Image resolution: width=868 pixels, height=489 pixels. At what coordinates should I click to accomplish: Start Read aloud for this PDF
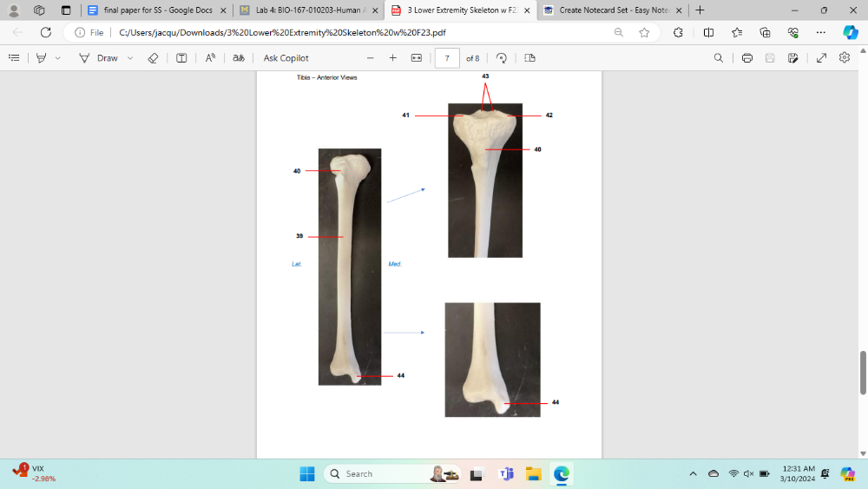click(x=210, y=58)
